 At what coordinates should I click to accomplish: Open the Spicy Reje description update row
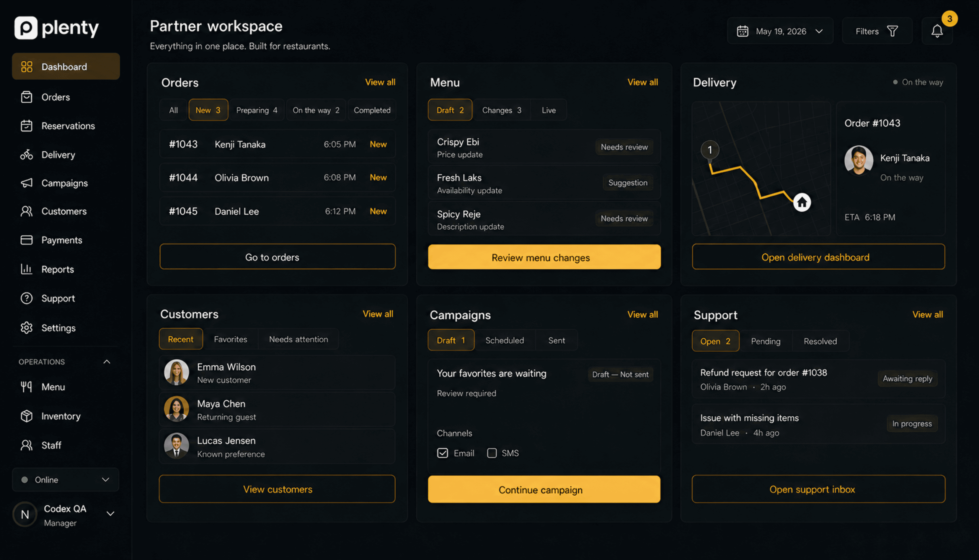point(544,219)
